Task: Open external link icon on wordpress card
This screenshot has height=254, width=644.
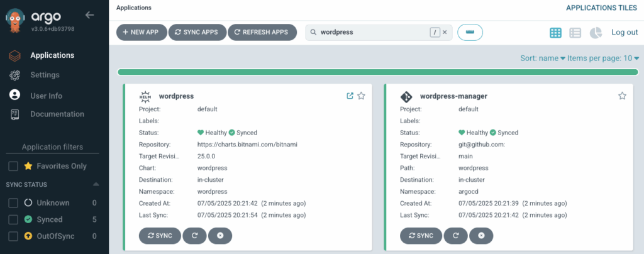Action: [x=350, y=96]
